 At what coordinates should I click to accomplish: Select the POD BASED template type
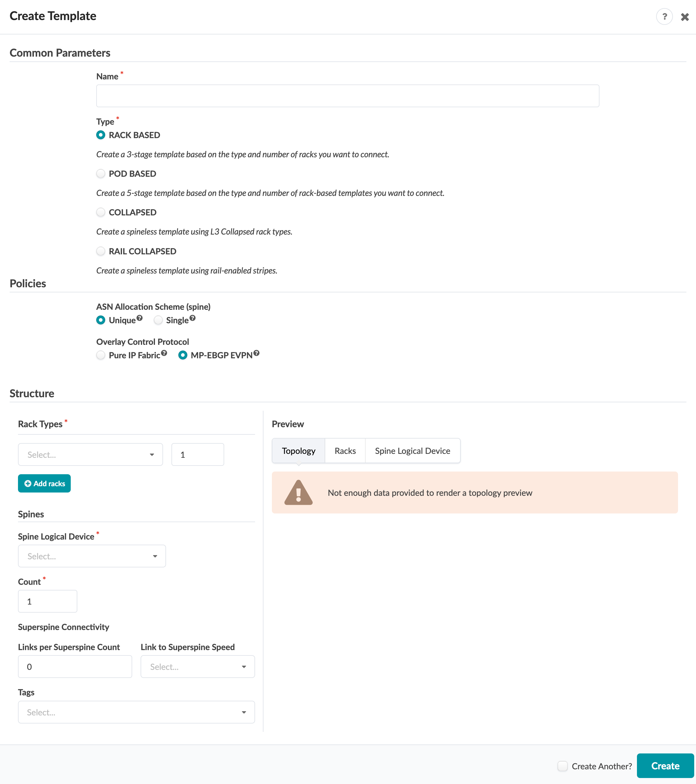tap(100, 174)
